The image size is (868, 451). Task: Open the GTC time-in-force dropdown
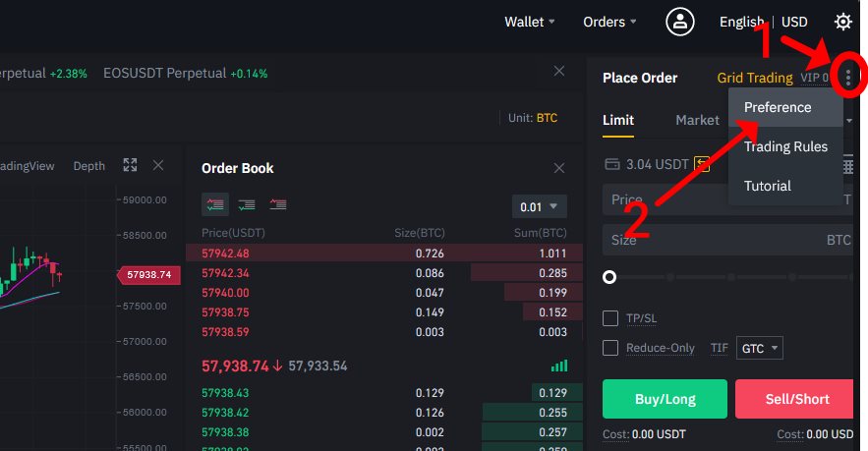tap(760, 348)
